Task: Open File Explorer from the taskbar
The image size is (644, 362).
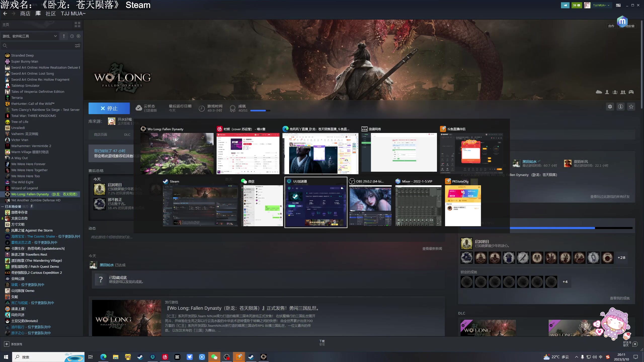Action: point(115,357)
